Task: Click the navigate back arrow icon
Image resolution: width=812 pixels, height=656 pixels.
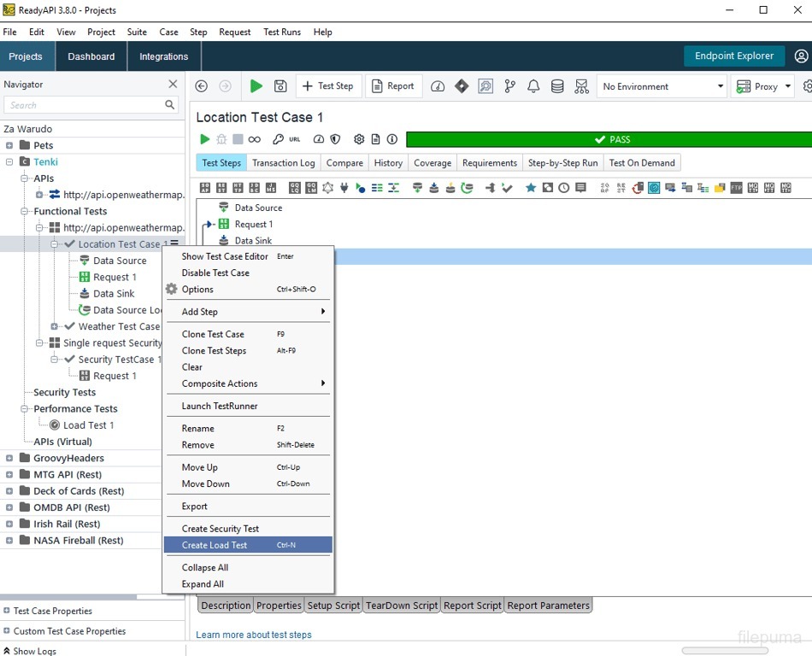Action: click(x=202, y=86)
